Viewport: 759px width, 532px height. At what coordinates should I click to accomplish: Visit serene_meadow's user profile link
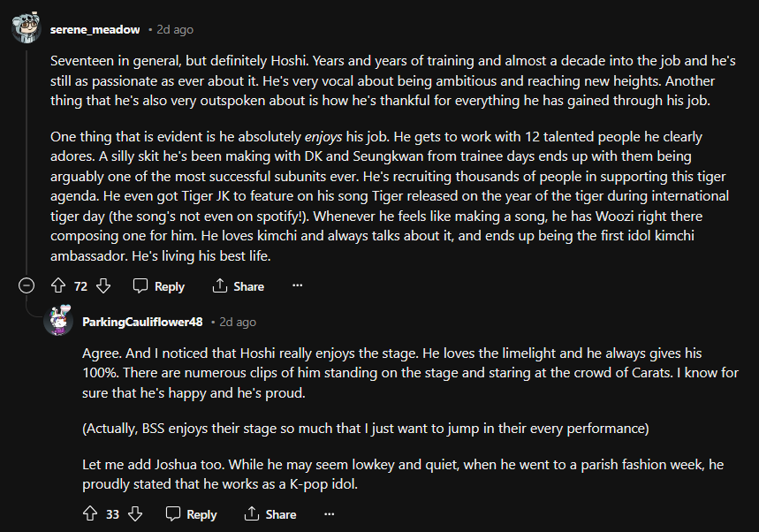click(95, 29)
